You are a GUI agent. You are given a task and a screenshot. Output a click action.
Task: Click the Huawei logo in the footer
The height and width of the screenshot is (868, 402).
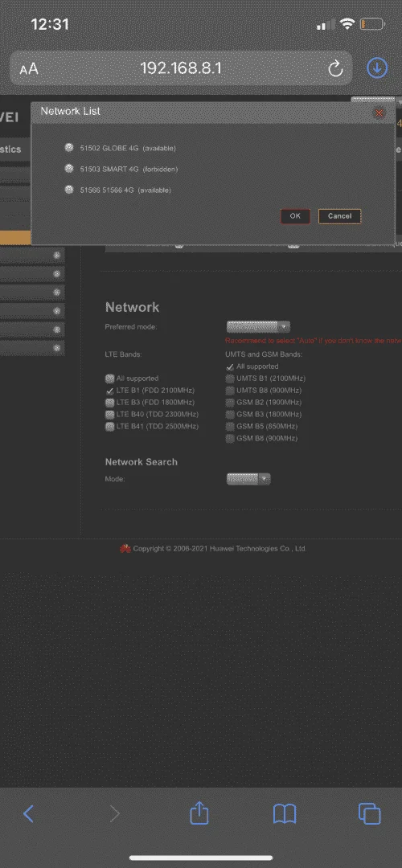pyautogui.click(x=125, y=549)
